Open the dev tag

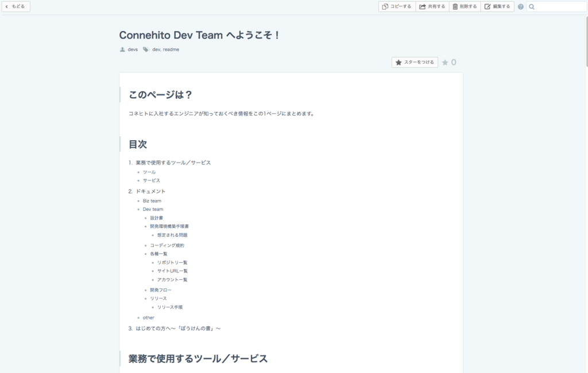coord(156,49)
